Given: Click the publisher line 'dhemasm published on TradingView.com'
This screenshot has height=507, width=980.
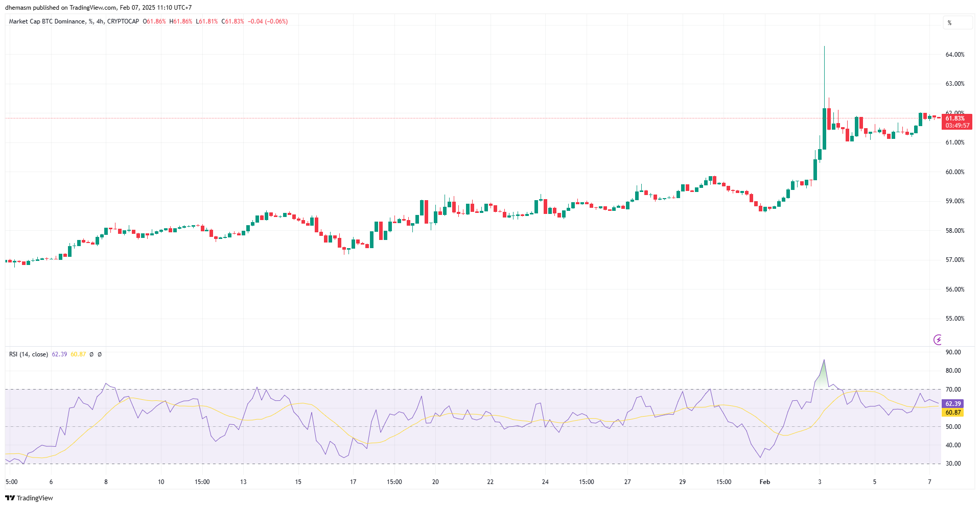Looking at the screenshot, I should point(61,8).
